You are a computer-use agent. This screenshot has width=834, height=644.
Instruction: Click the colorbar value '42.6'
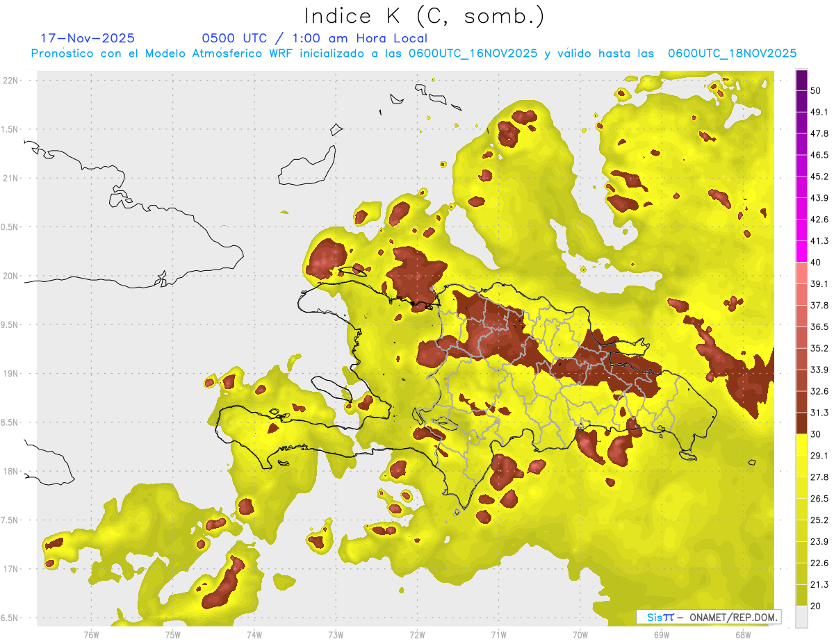click(x=819, y=220)
